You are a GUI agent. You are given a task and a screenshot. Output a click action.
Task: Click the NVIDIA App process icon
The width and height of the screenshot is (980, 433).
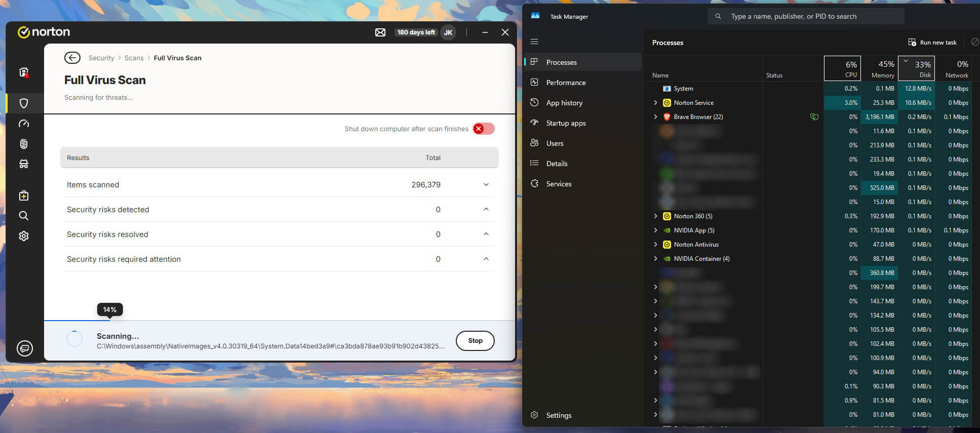coord(667,230)
